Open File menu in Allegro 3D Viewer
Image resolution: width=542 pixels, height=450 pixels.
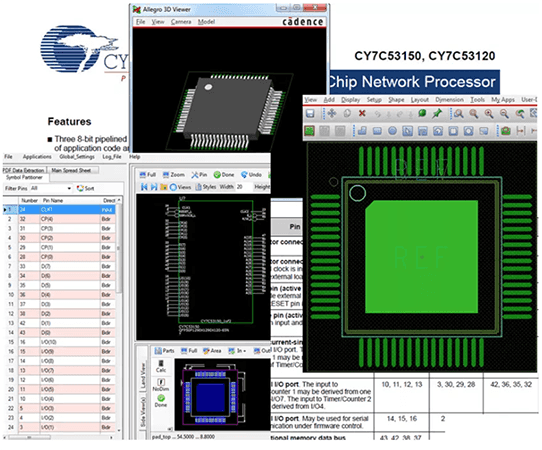coord(140,22)
